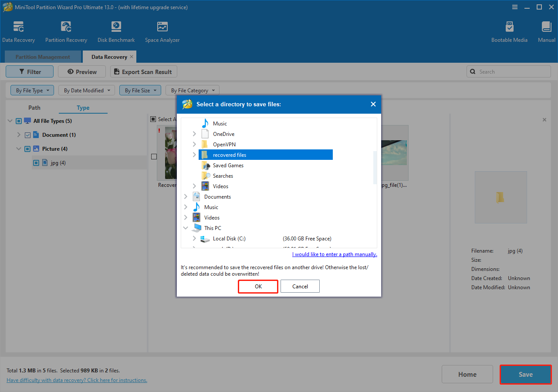Viewport: 558px width, 392px height.
Task: Open the link to enter a path manually
Action: [x=334, y=254]
